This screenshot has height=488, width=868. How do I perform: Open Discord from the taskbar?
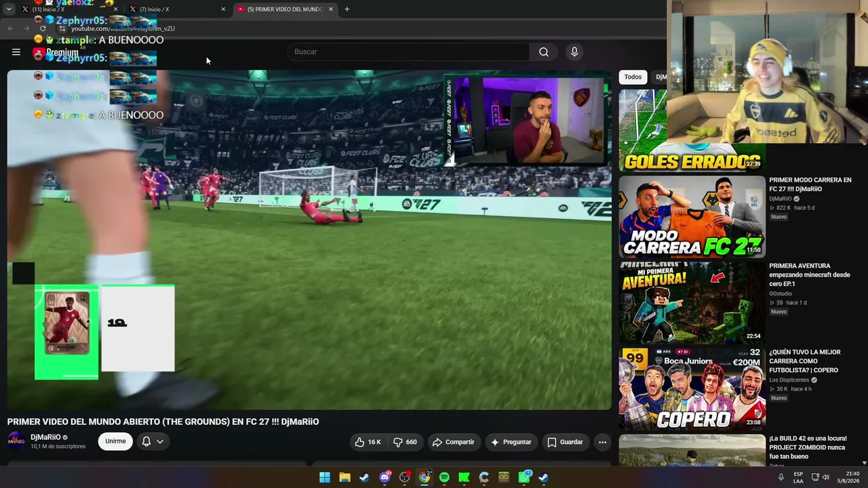[384, 477]
